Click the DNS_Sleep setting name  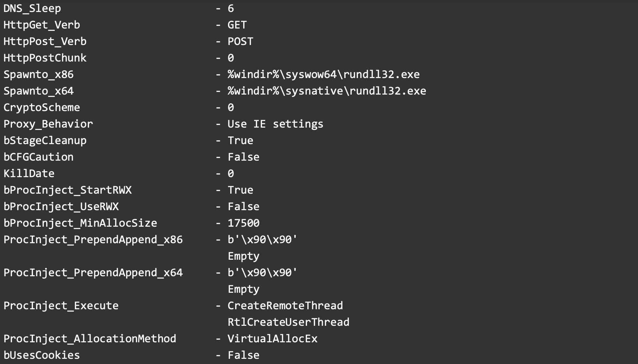(32, 8)
